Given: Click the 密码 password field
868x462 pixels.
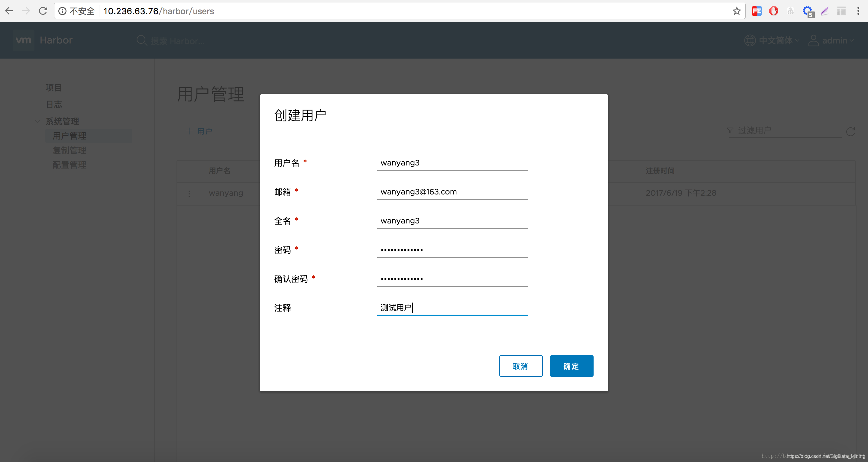Looking at the screenshot, I should [452, 250].
